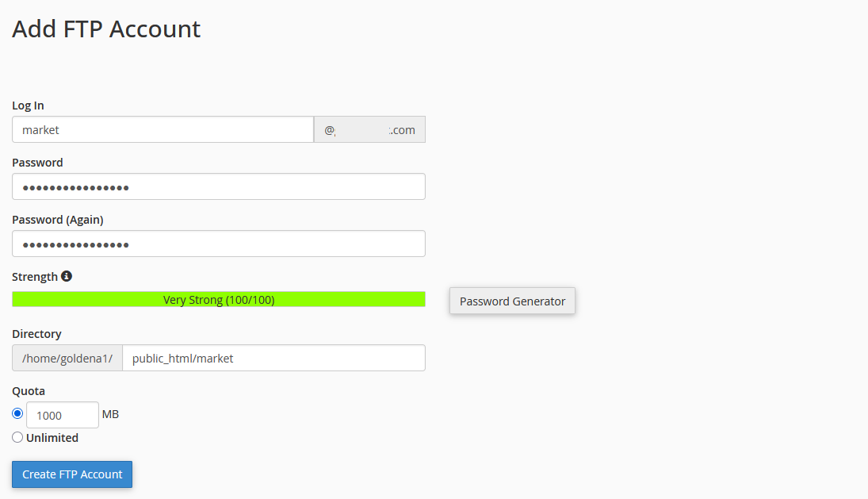
Task: Click the Log In field label
Action: (x=28, y=106)
